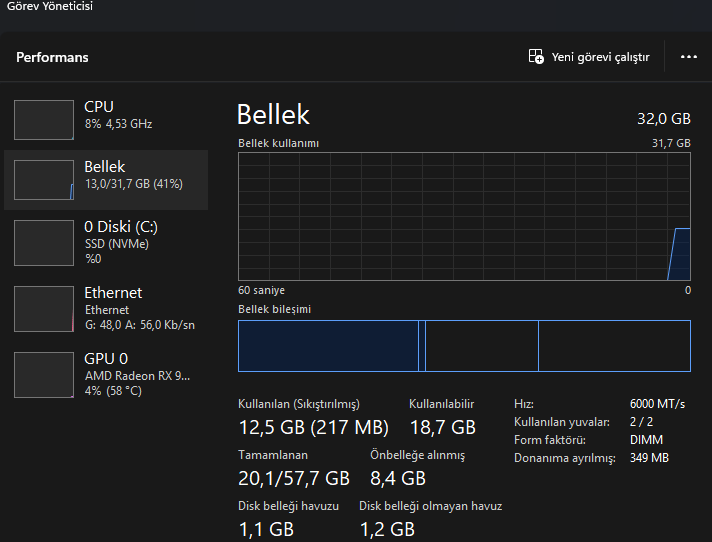Click the Hız: label
This screenshot has height=542, width=712.
click(x=524, y=404)
